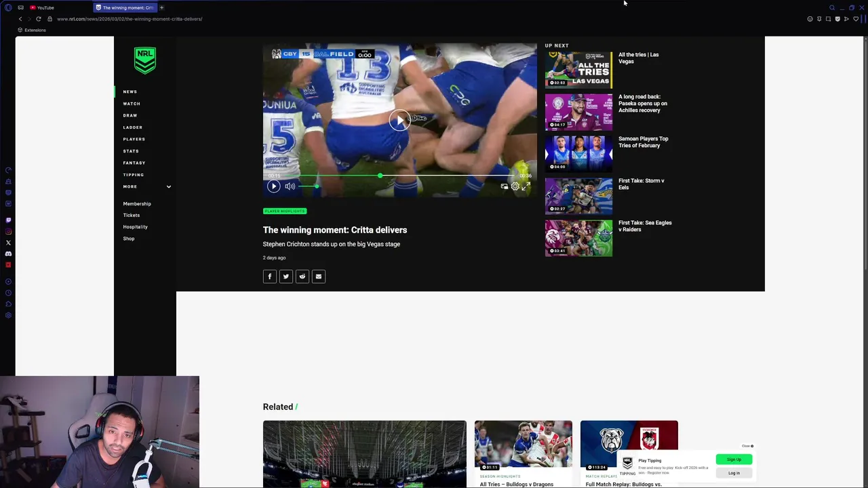Mute the video with the speaker icon
This screenshot has height=488, width=868.
pyautogui.click(x=290, y=186)
